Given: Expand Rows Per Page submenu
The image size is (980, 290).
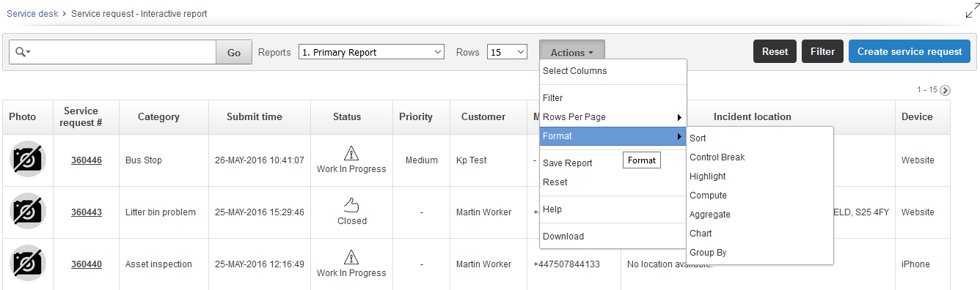Looking at the screenshot, I should click(613, 117).
